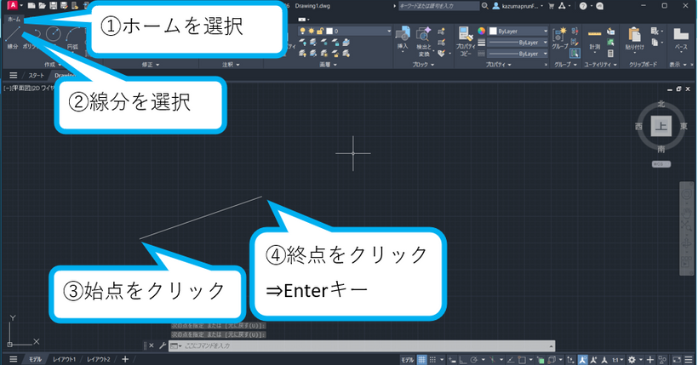The height and width of the screenshot is (365, 698).
Task: Expand the command line history arrow
Action: (x=551, y=346)
